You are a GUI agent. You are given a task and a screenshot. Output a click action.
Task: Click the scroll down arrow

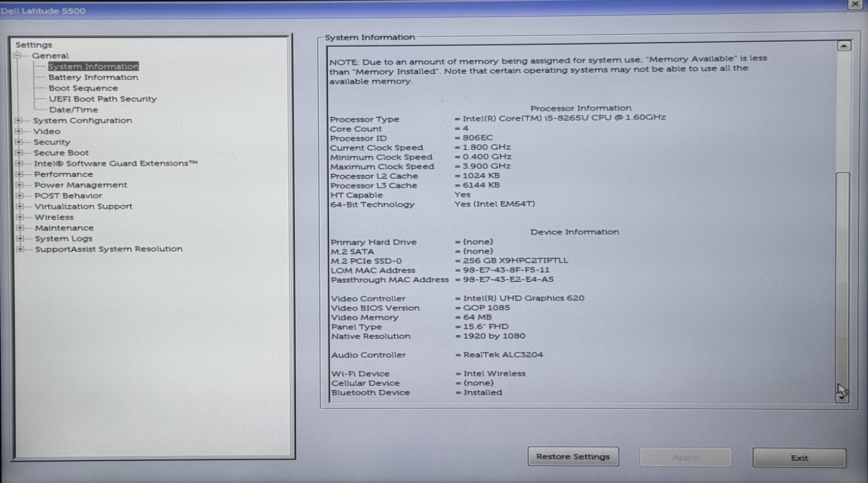point(842,397)
